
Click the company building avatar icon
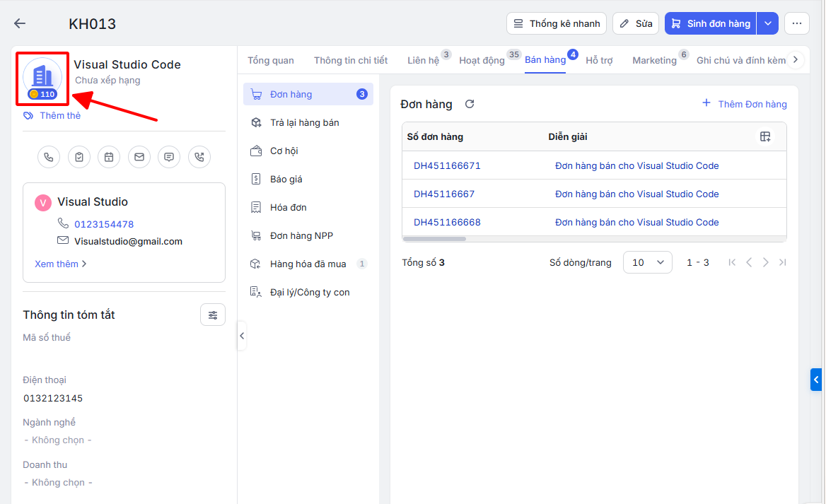42,76
